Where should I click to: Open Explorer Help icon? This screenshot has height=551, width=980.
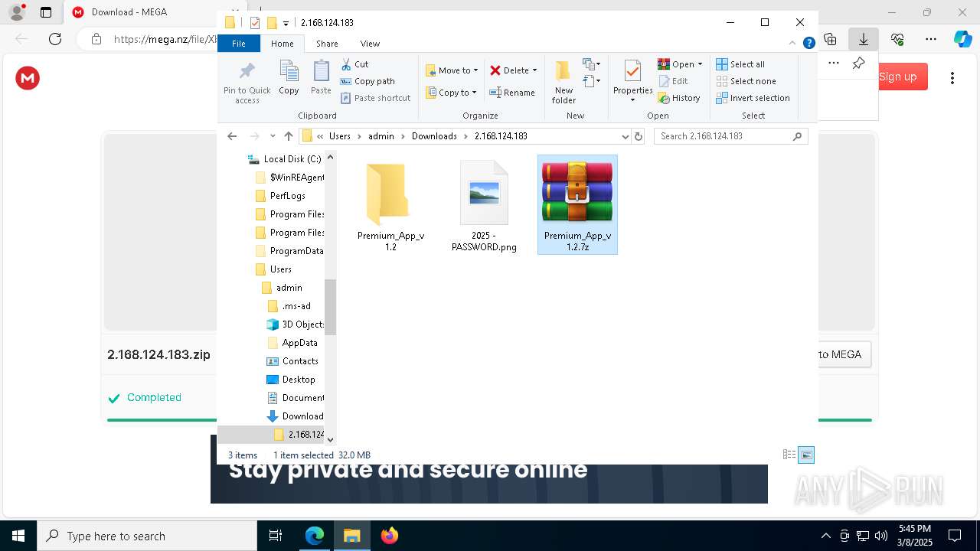point(808,43)
